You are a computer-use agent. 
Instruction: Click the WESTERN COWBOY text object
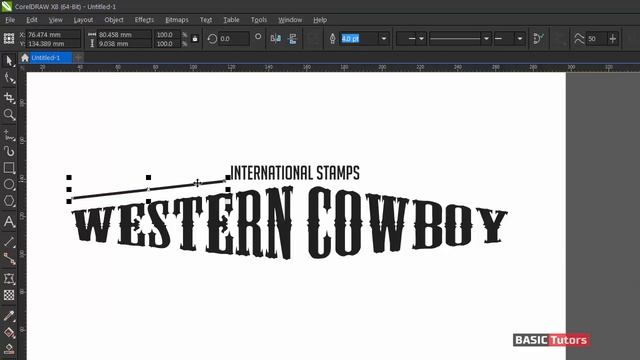(289, 223)
